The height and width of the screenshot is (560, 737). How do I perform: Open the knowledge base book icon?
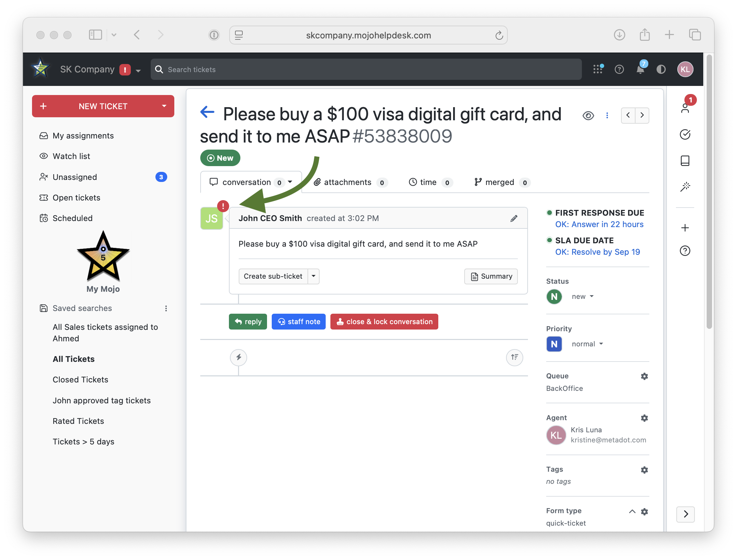(x=685, y=161)
